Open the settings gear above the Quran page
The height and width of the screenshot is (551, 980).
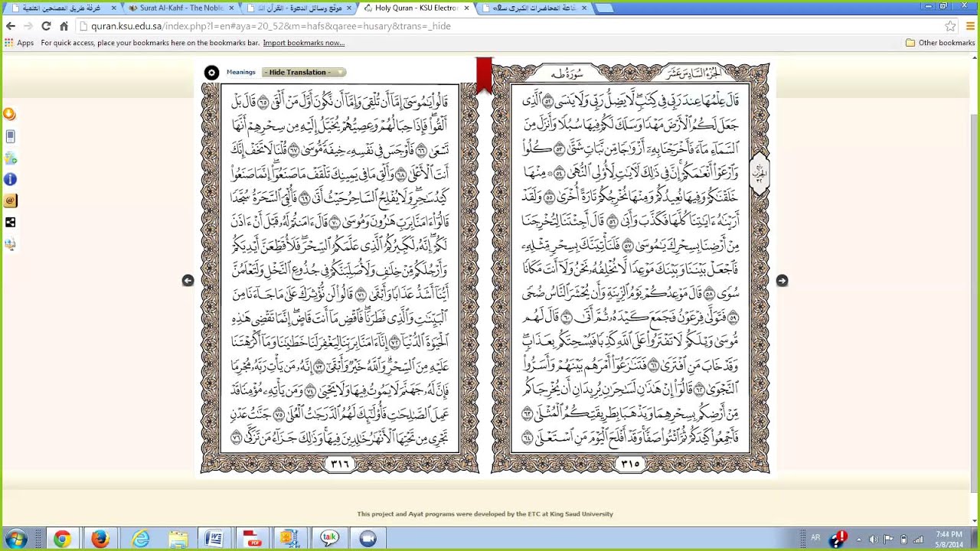pos(211,73)
